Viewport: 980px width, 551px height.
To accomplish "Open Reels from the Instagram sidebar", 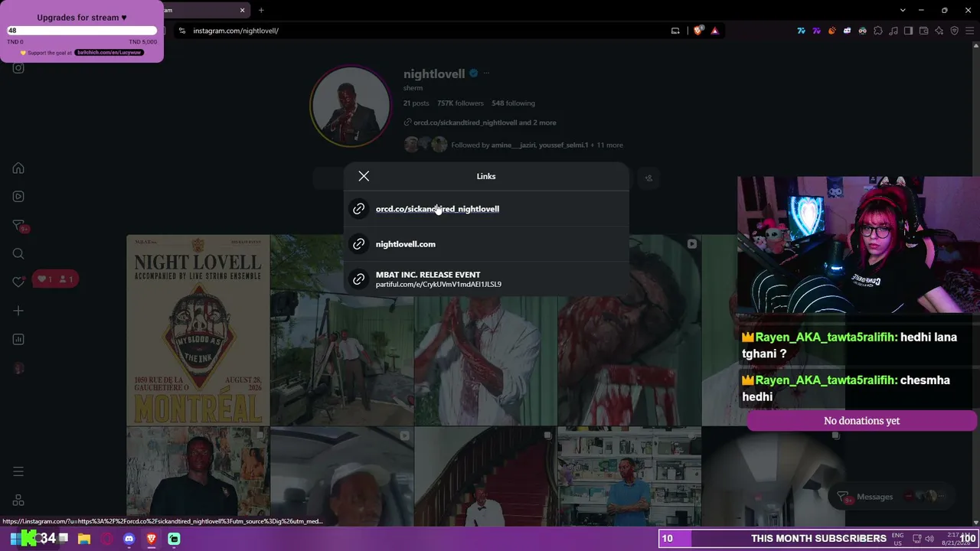I will 18,197.
